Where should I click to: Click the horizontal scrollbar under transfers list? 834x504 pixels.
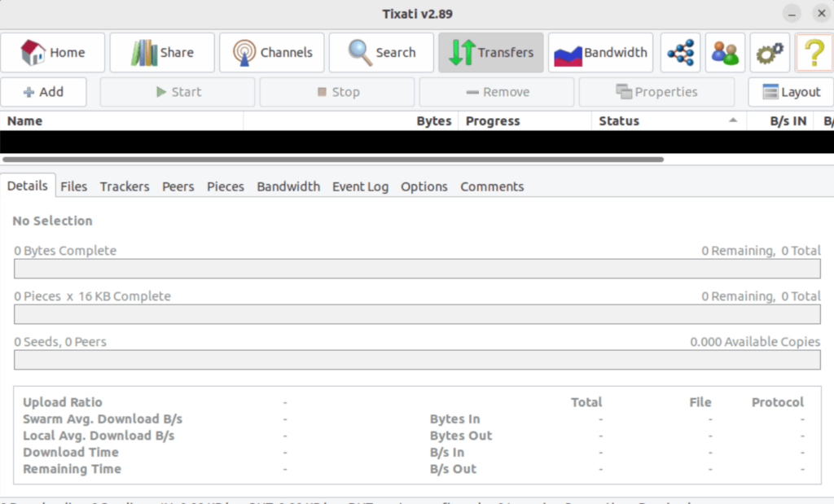tap(332, 160)
